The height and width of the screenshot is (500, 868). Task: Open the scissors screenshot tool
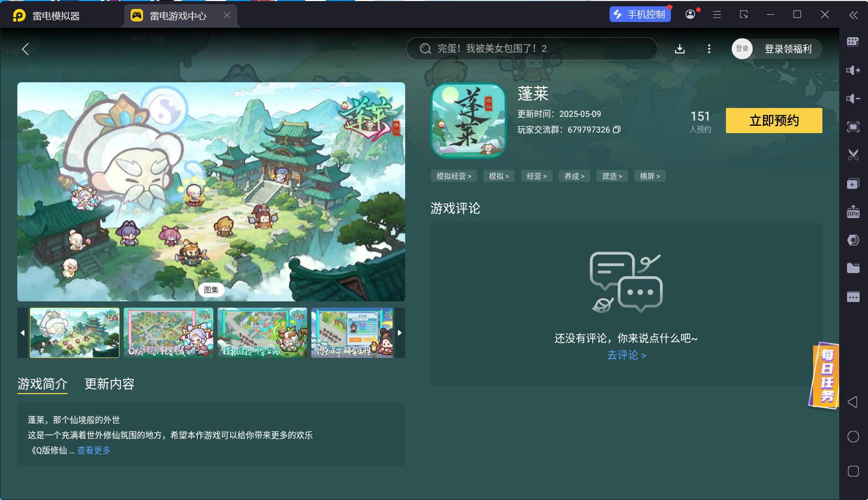[853, 155]
